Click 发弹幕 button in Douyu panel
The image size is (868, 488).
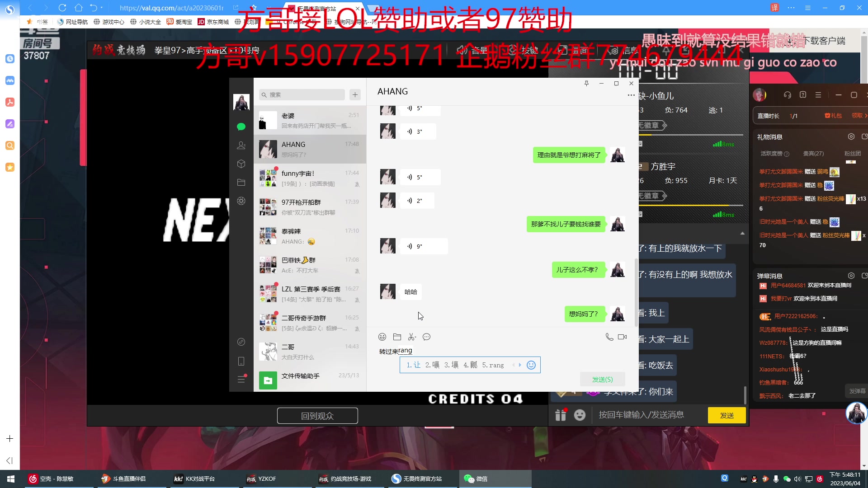coord(857,391)
